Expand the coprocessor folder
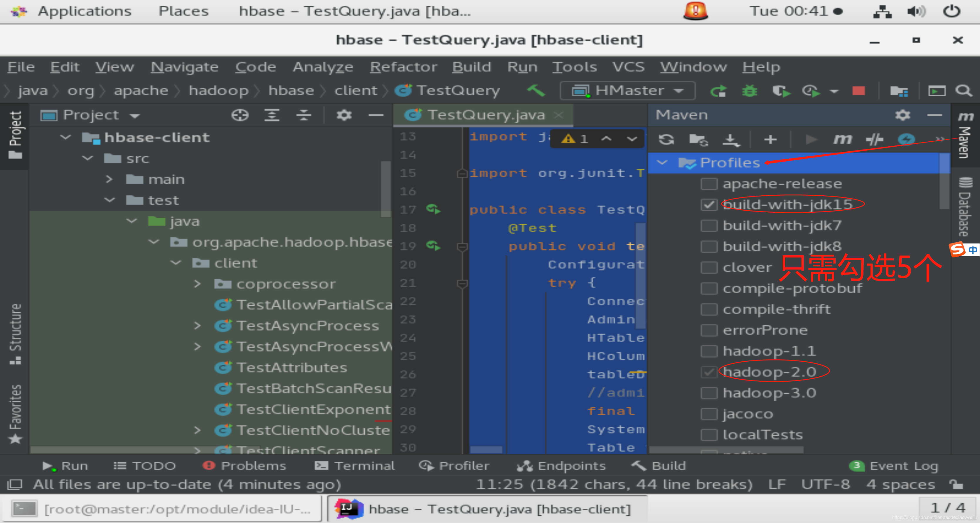The width and height of the screenshot is (980, 523). click(x=197, y=284)
